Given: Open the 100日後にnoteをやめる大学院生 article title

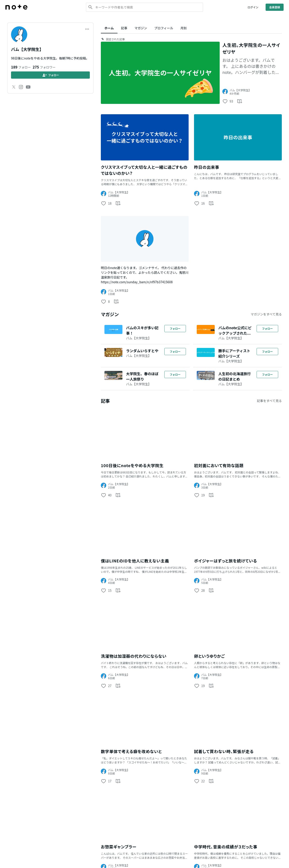Looking at the screenshot, I should click(132, 465).
